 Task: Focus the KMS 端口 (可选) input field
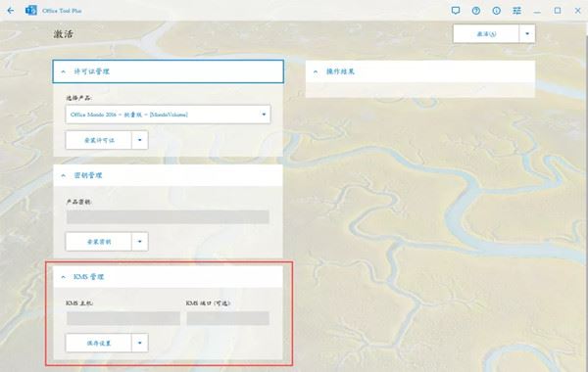tap(228, 318)
